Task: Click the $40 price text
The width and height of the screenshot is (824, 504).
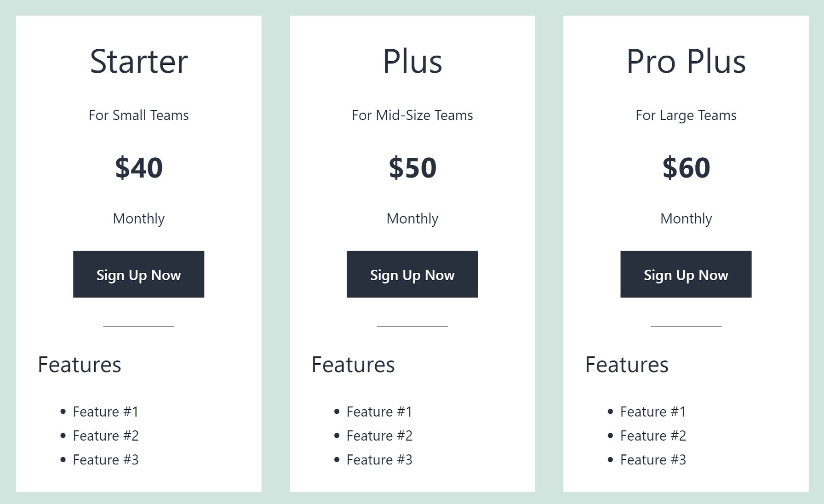Action: pyautogui.click(x=138, y=167)
